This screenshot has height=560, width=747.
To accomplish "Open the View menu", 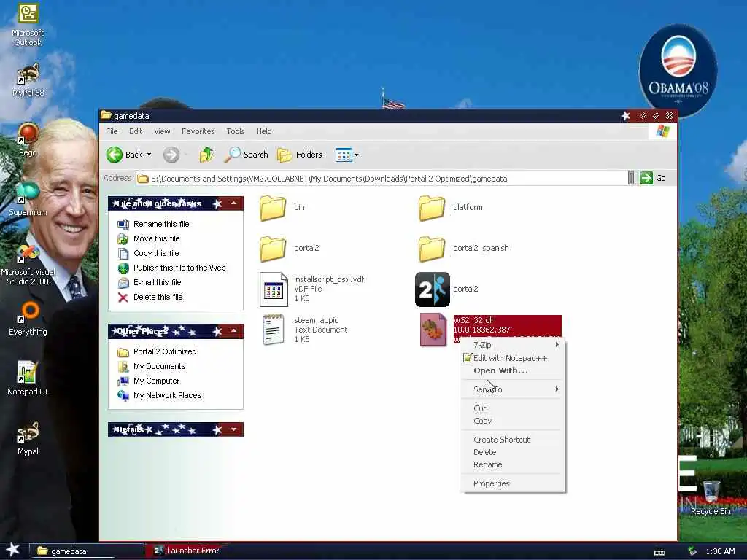I will (x=162, y=131).
